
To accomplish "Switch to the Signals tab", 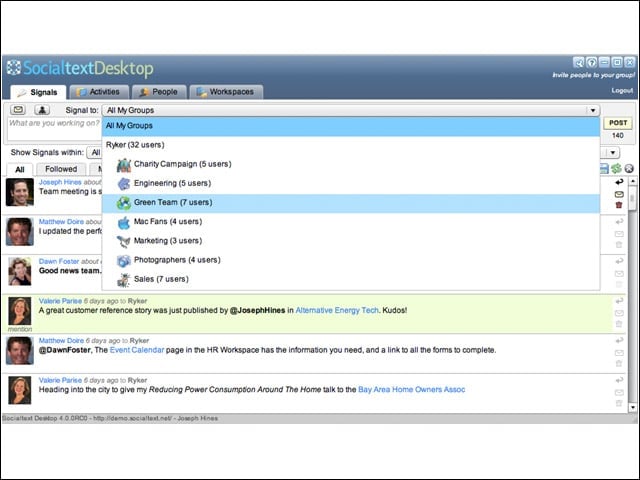I will [38, 92].
